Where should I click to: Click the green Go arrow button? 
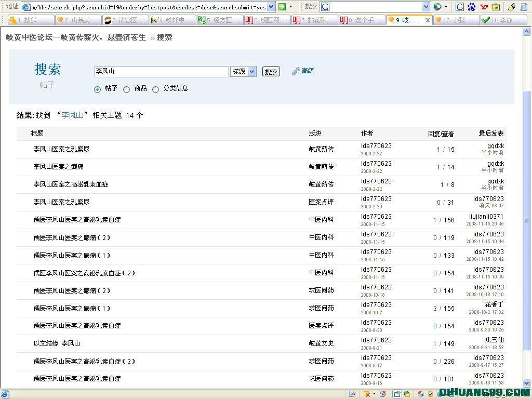282,7
